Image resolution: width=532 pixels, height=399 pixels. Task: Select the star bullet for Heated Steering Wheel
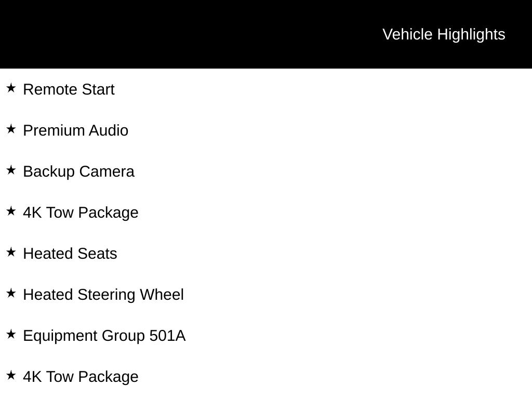pos(11,293)
